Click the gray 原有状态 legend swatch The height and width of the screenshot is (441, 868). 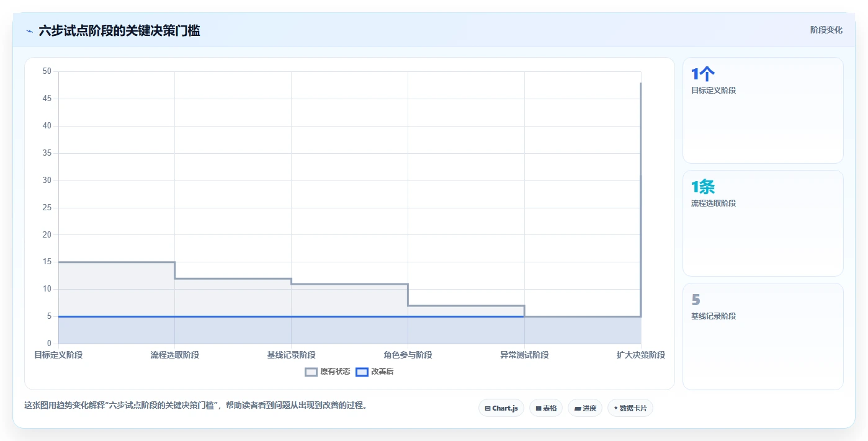click(311, 372)
